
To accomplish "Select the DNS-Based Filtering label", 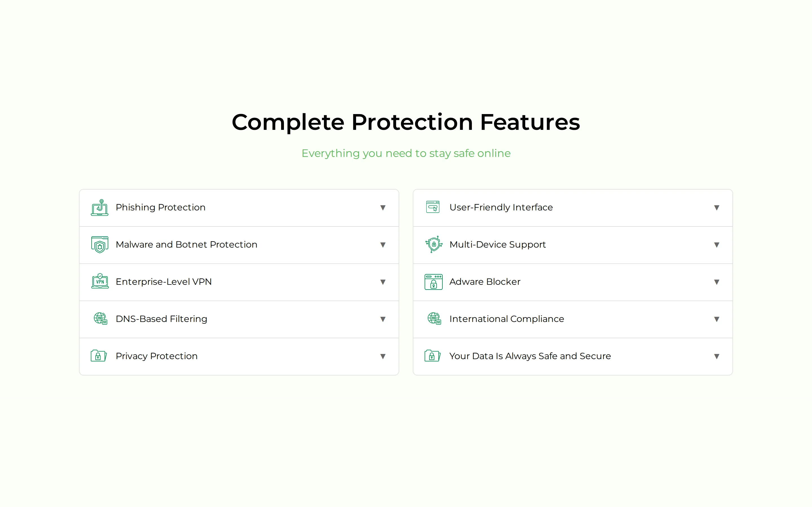I will click(x=161, y=319).
